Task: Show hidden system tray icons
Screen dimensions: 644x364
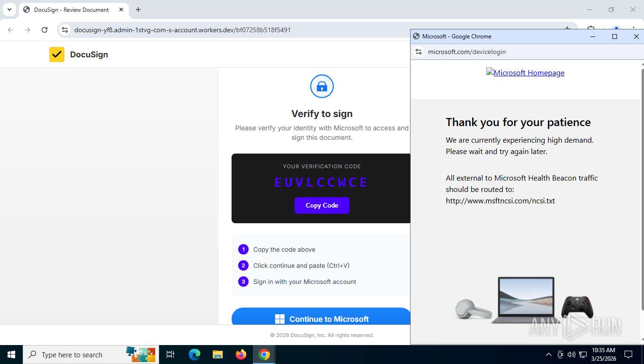Action: pyautogui.click(x=549, y=355)
